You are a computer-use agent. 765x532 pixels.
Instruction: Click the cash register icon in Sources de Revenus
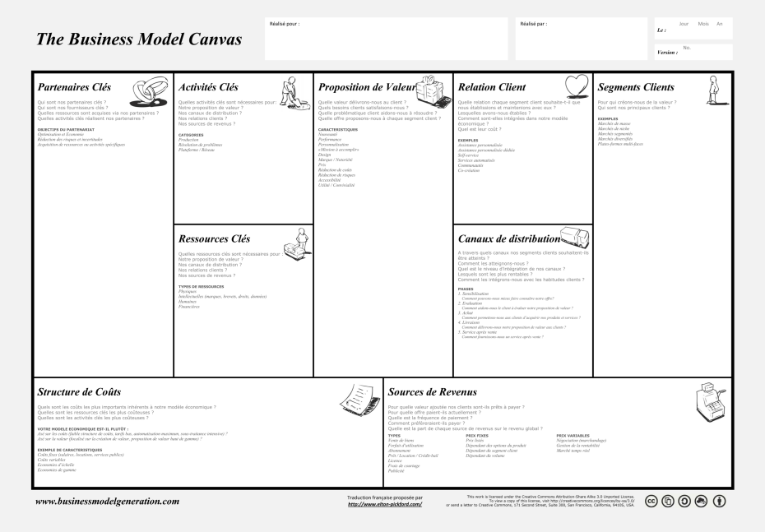pyautogui.click(x=710, y=402)
